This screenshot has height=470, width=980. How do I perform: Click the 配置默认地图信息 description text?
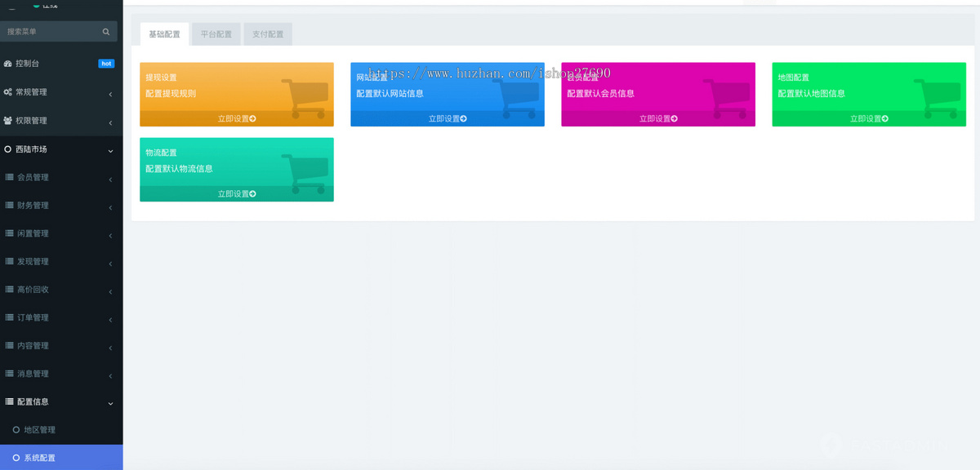pos(811,93)
